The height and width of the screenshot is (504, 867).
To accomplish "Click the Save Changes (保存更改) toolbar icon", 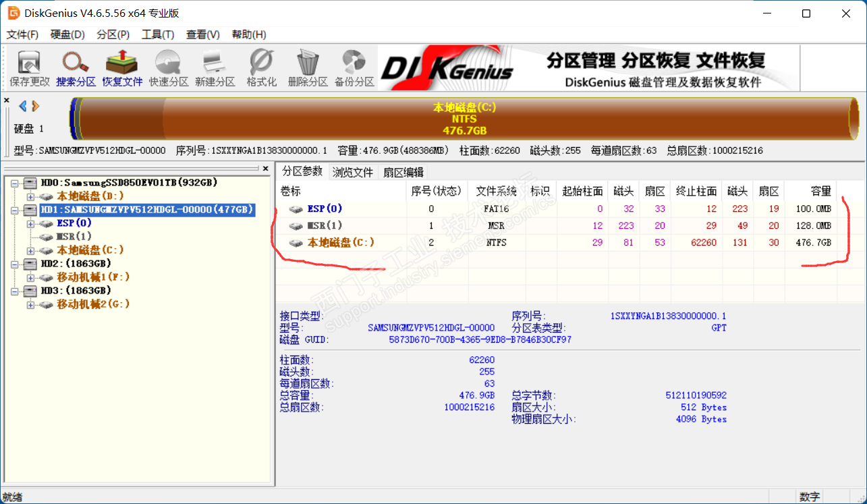I will tap(30, 62).
